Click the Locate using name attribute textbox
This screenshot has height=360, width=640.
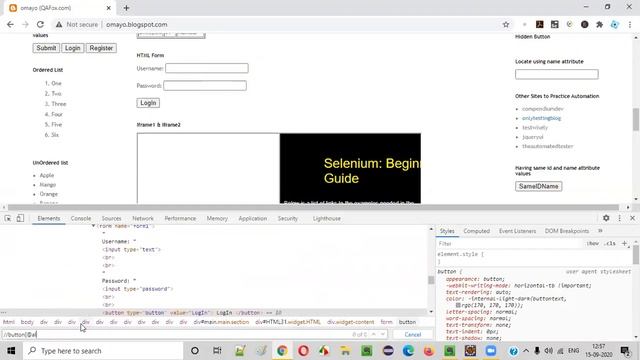pos(557,74)
